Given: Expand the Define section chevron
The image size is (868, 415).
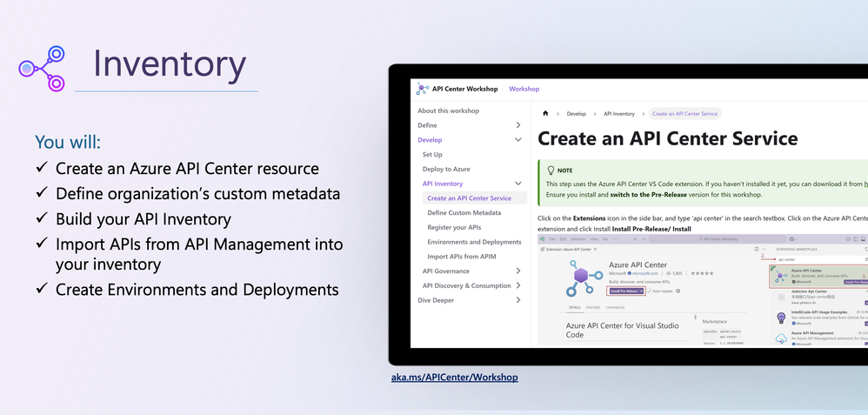Looking at the screenshot, I should point(518,125).
